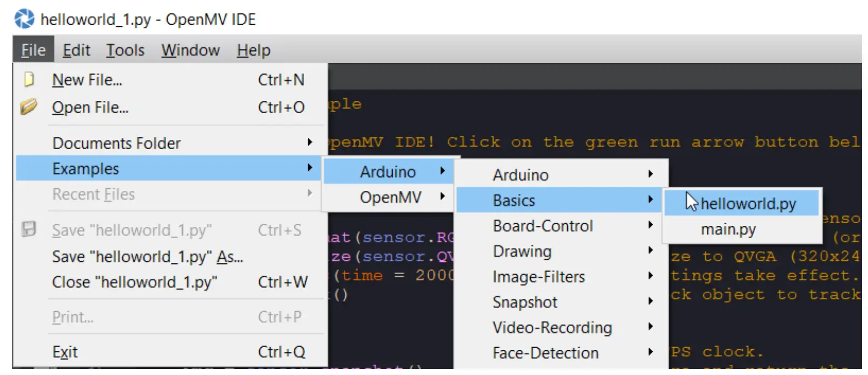Open the Help menu

click(x=254, y=50)
